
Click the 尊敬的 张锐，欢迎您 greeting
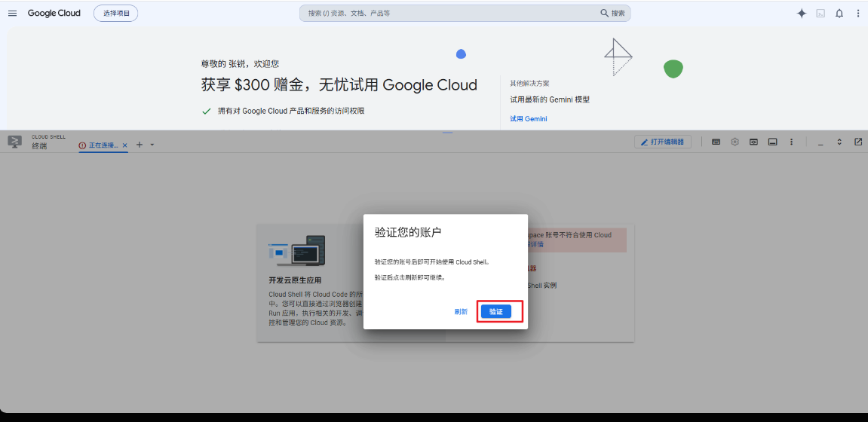[241, 64]
